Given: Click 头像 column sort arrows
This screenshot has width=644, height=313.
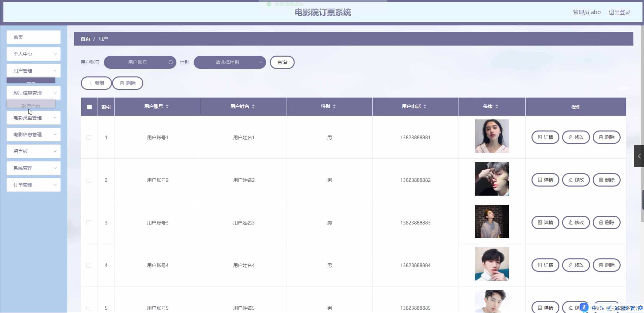Looking at the screenshot, I should 497,106.
